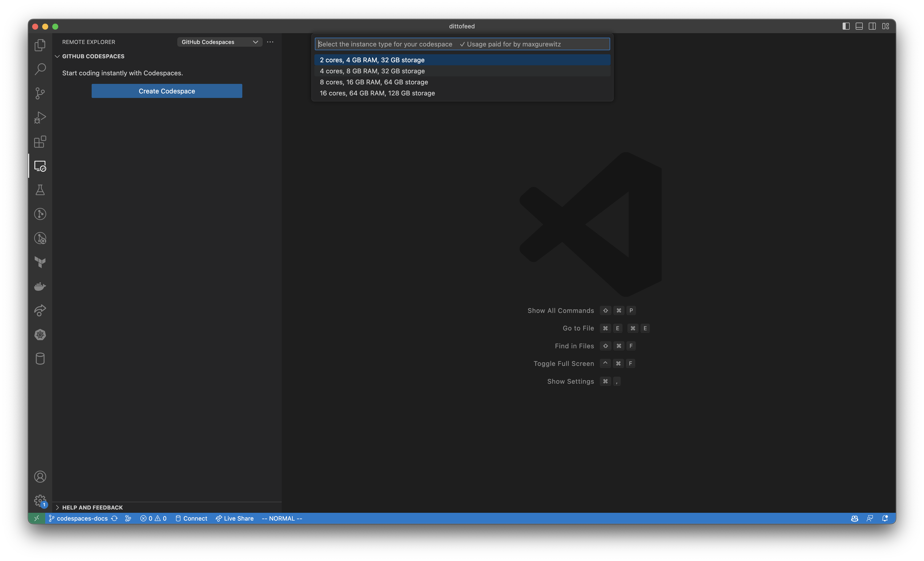Click codespaces-docs branch in status bar
Viewport: 924px width, 561px height.
[x=78, y=518]
